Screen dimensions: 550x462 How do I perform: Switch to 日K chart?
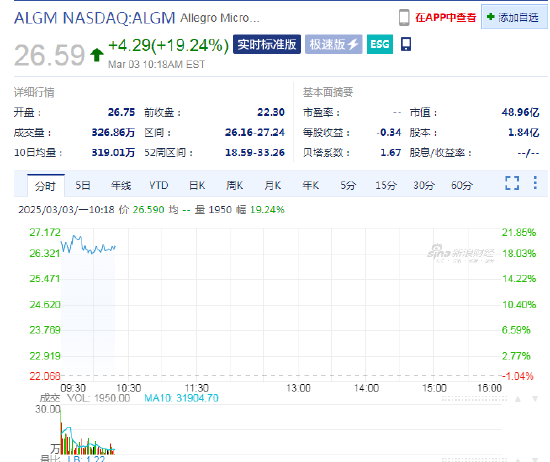pyautogui.click(x=197, y=185)
